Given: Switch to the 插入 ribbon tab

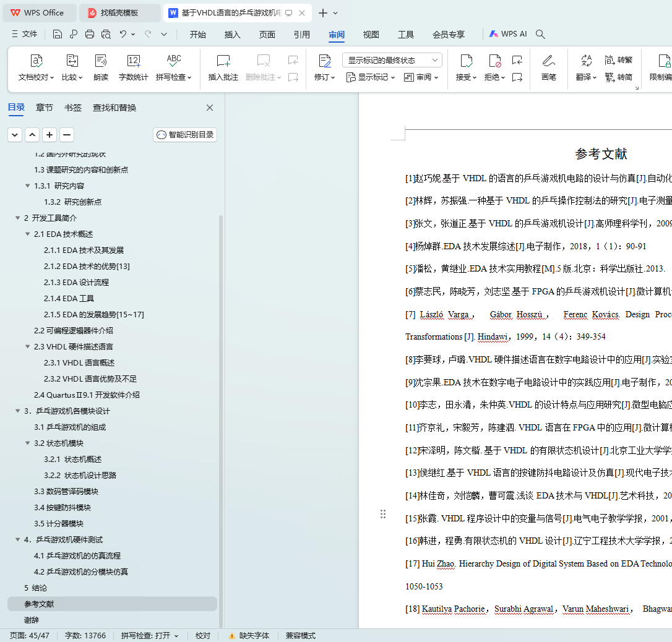Looking at the screenshot, I should (x=232, y=35).
